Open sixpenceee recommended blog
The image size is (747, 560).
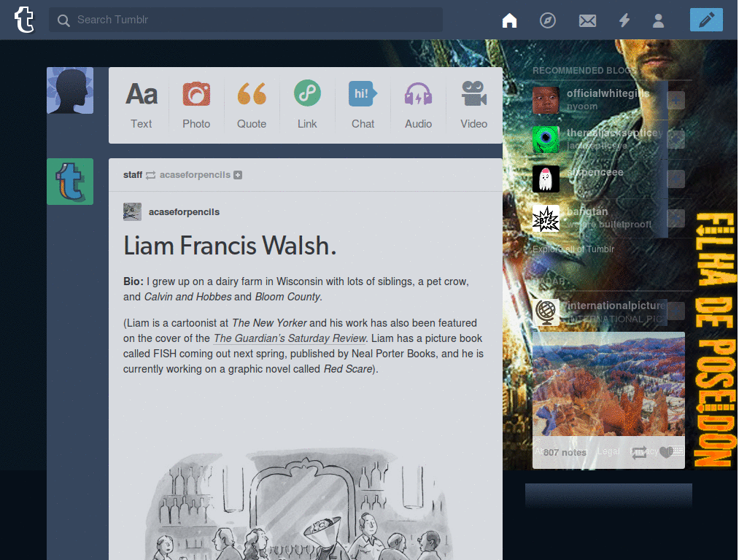(x=595, y=172)
